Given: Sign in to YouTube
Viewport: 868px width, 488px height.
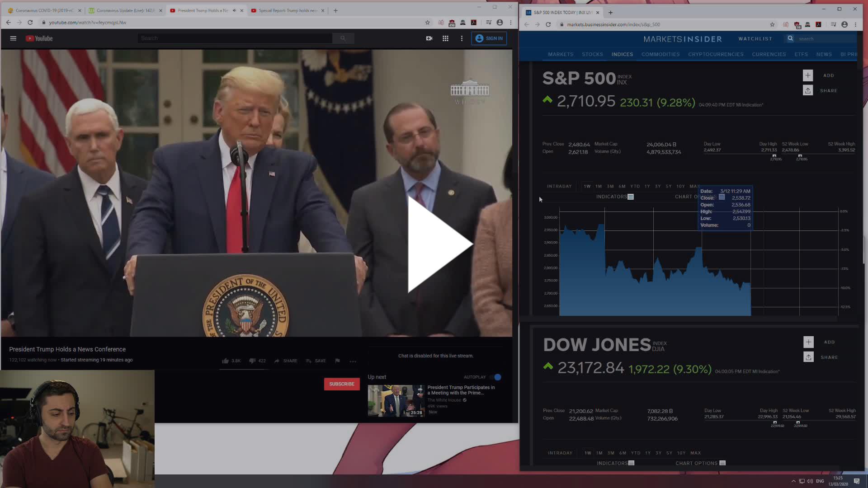Looking at the screenshot, I should coord(489,38).
